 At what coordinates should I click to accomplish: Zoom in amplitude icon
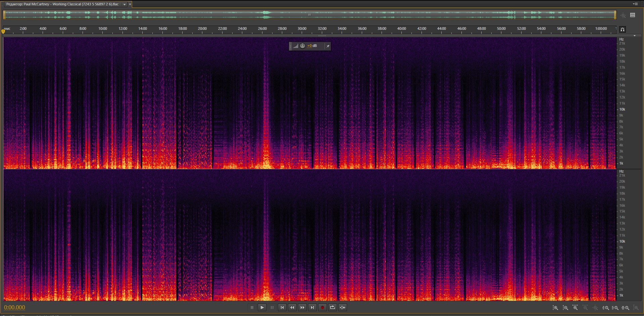click(555, 308)
